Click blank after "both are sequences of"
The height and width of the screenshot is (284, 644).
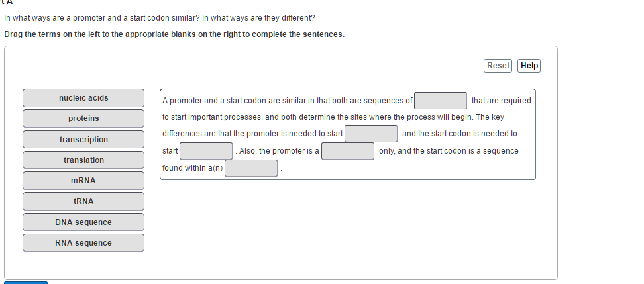click(441, 101)
